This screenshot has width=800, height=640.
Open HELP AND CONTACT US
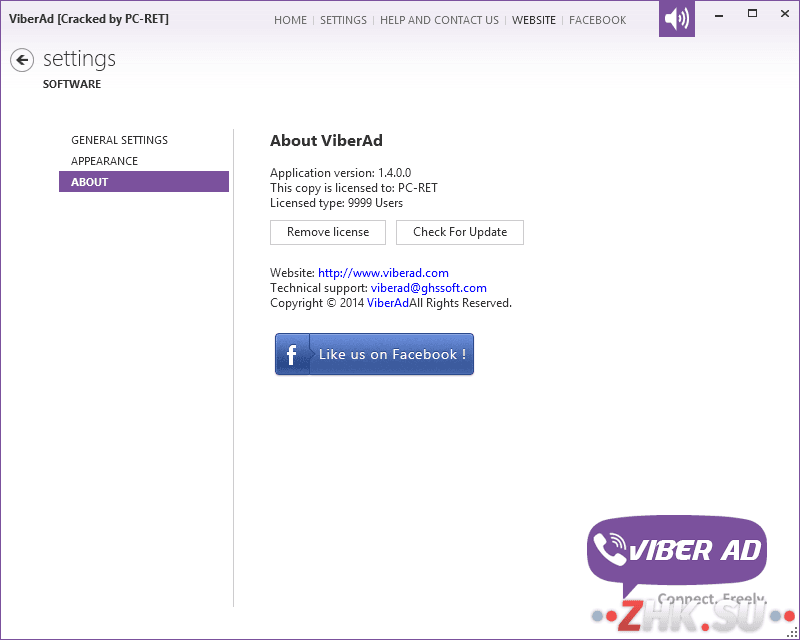(439, 20)
